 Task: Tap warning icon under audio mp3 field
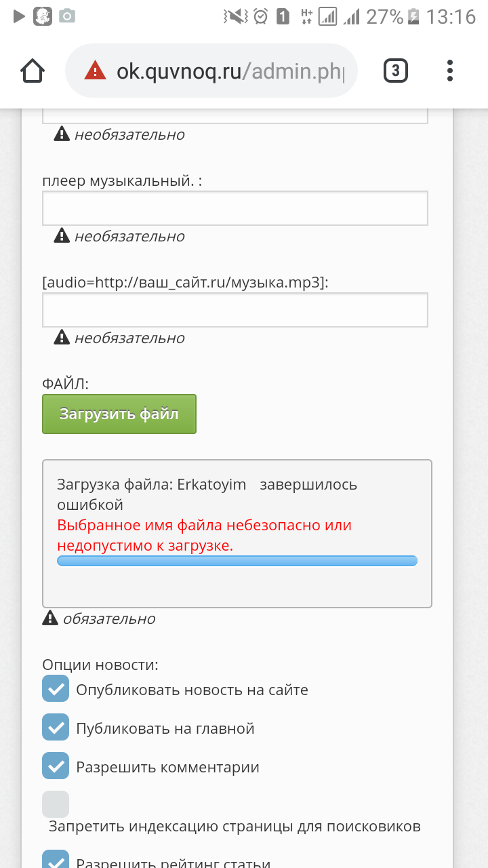[x=62, y=337]
